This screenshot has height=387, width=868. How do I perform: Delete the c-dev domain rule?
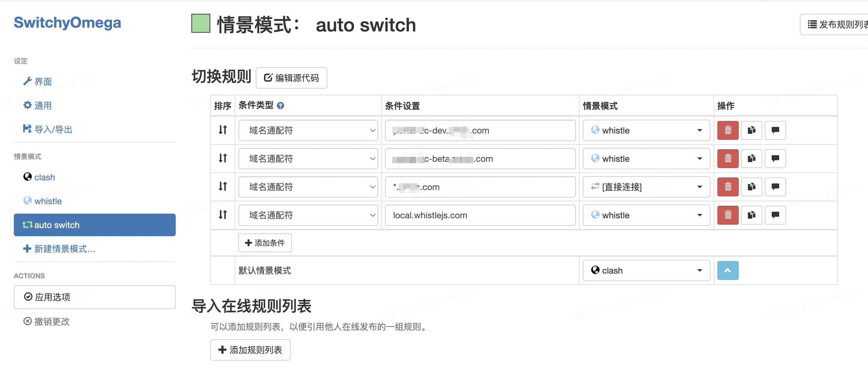[x=728, y=130]
